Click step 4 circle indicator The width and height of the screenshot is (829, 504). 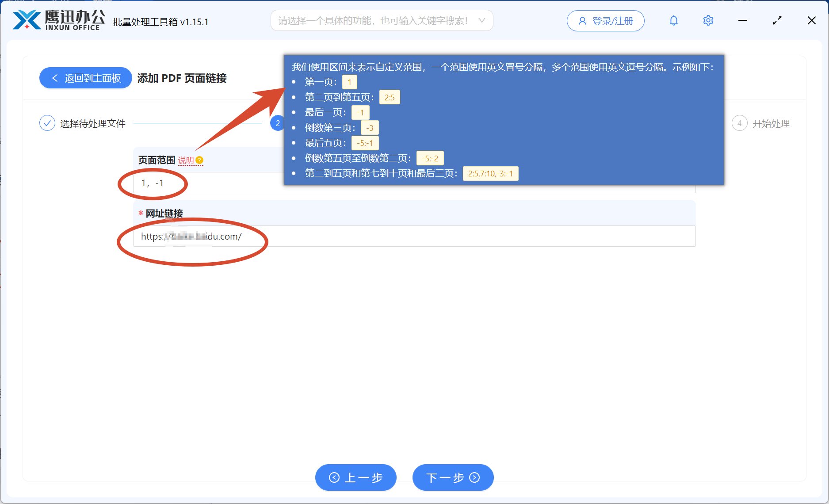(x=739, y=123)
